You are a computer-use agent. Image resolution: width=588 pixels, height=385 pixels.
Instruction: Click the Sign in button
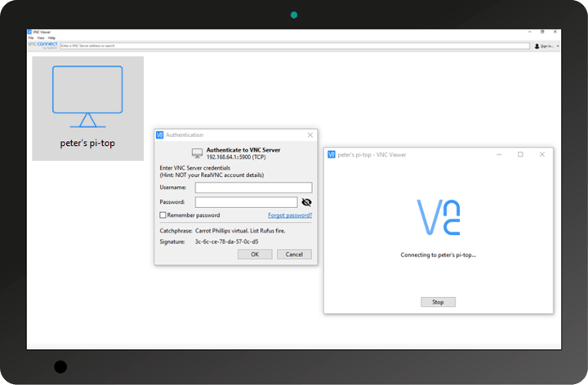coord(544,46)
